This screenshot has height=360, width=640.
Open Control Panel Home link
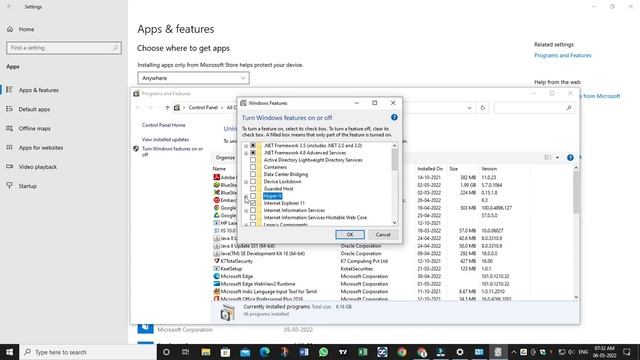[164, 125]
